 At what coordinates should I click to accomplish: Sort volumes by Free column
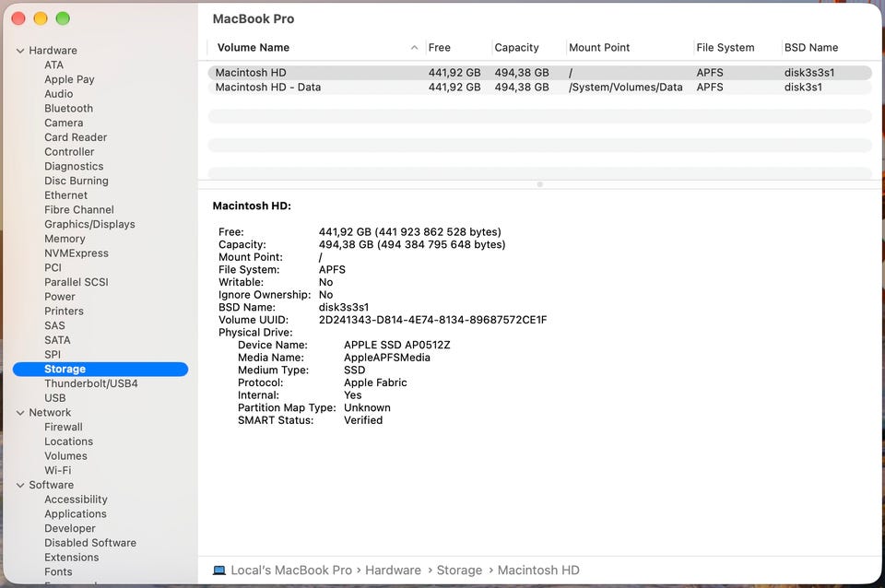click(439, 48)
